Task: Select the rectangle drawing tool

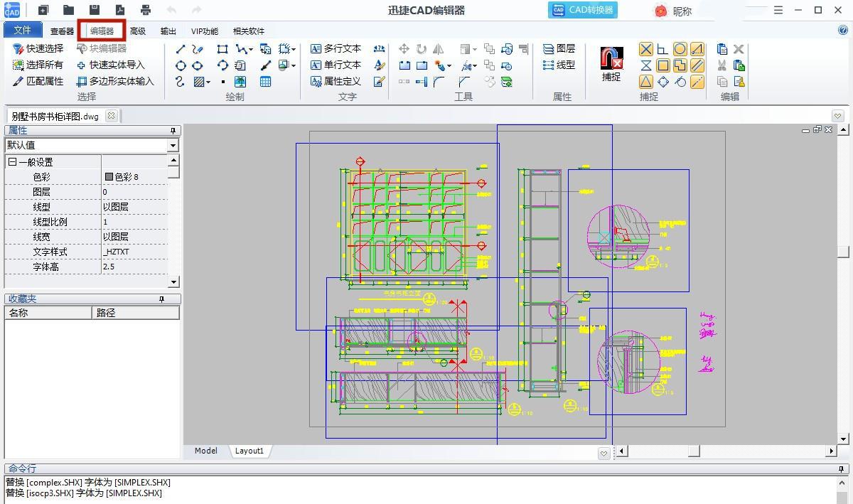Action: [x=222, y=49]
